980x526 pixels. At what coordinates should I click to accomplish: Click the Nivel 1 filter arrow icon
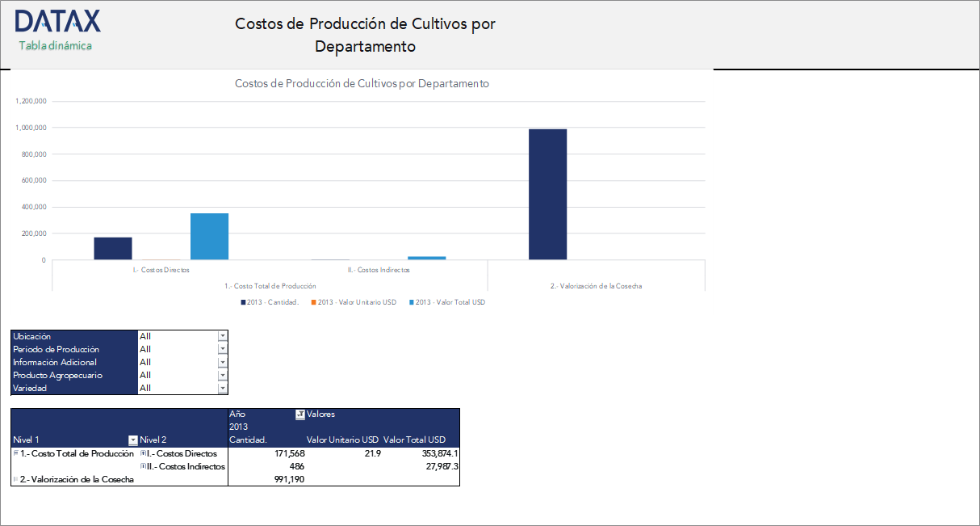[x=132, y=439]
